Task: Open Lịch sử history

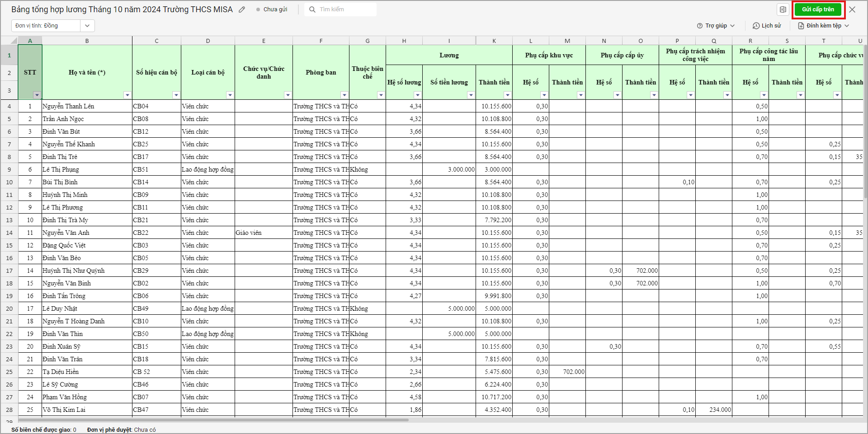Action: point(767,26)
